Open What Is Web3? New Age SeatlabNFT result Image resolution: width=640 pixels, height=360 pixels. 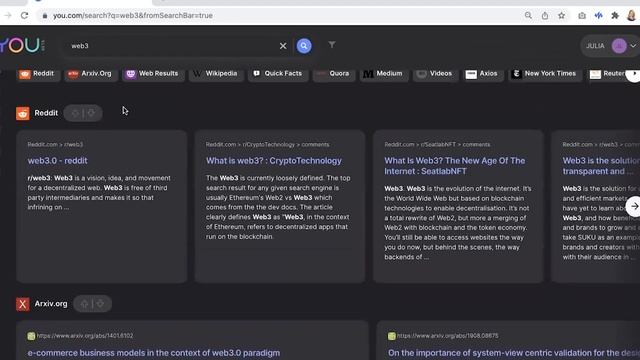(x=455, y=166)
